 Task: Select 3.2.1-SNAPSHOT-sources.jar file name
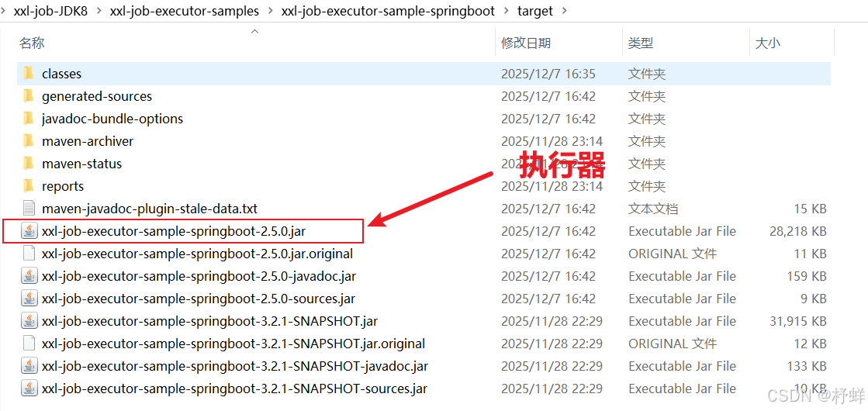coord(234,389)
